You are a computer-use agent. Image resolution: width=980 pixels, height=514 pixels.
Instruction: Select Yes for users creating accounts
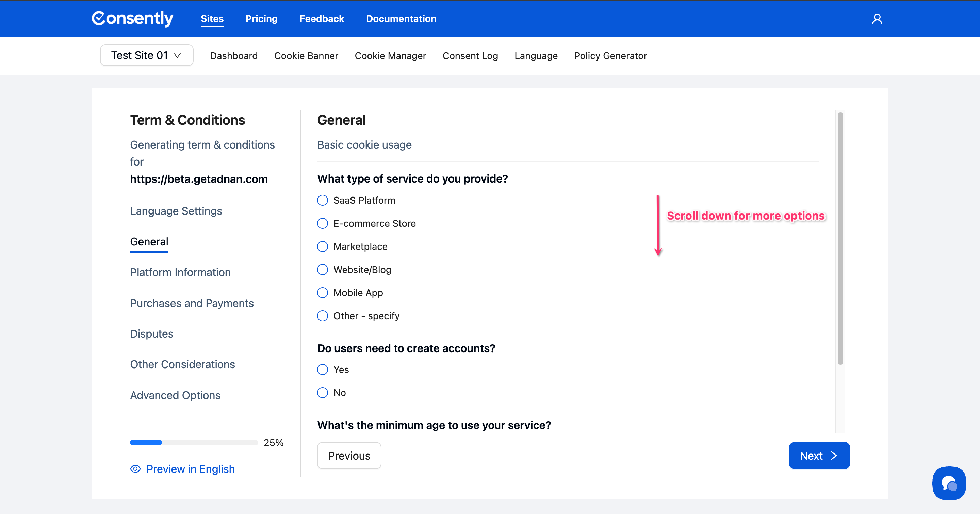[323, 370]
